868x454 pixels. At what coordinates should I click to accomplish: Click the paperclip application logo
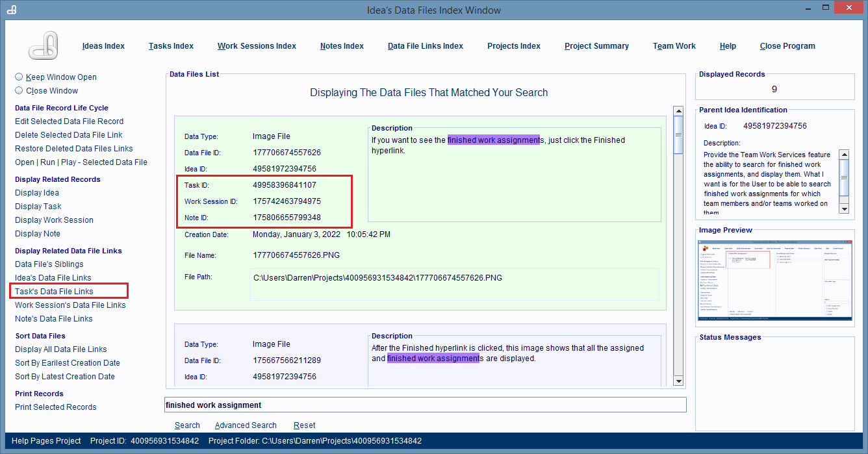click(x=45, y=46)
